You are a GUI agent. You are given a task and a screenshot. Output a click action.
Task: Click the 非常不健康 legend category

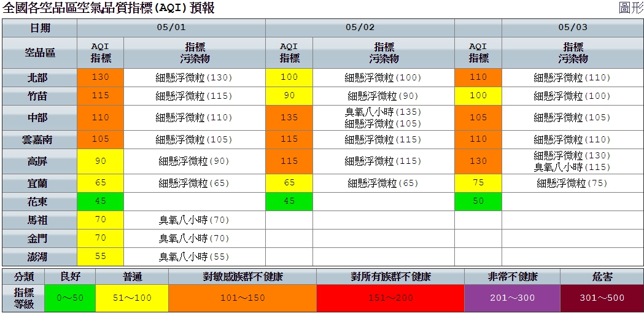point(512,277)
